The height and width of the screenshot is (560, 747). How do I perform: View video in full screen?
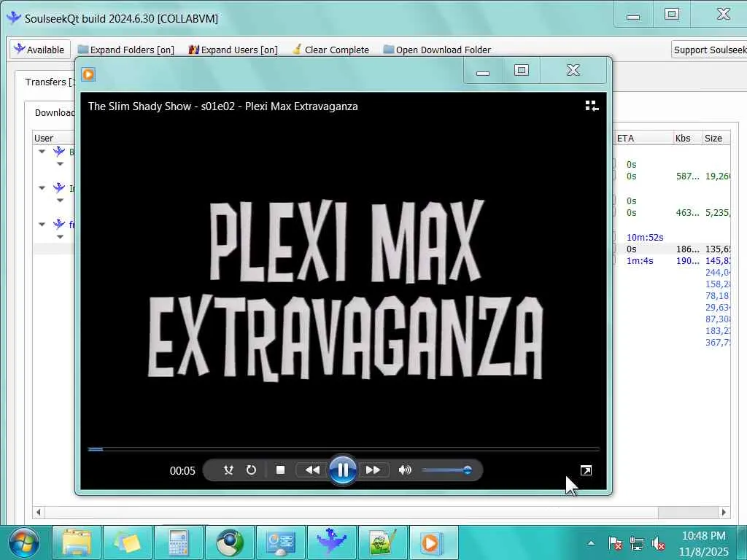pos(586,470)
